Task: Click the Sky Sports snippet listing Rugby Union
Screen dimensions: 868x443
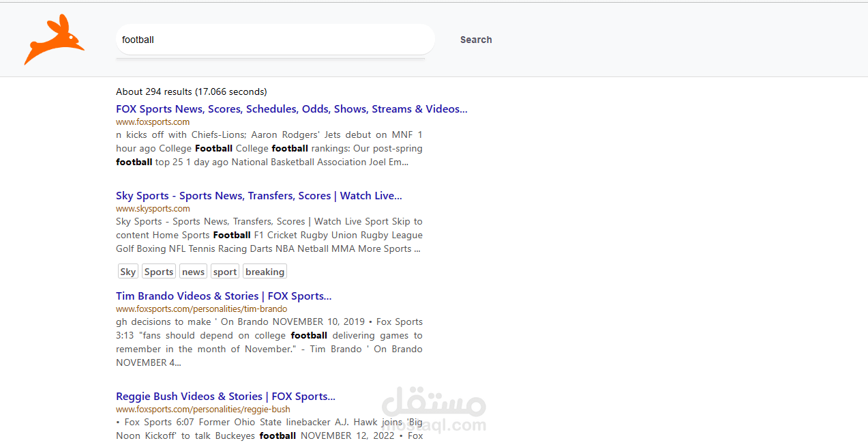Action: [269, 235]
